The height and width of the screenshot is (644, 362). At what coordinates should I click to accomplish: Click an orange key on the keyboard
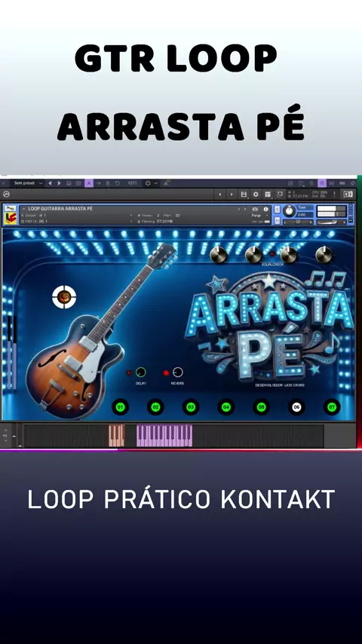point(117,436)
